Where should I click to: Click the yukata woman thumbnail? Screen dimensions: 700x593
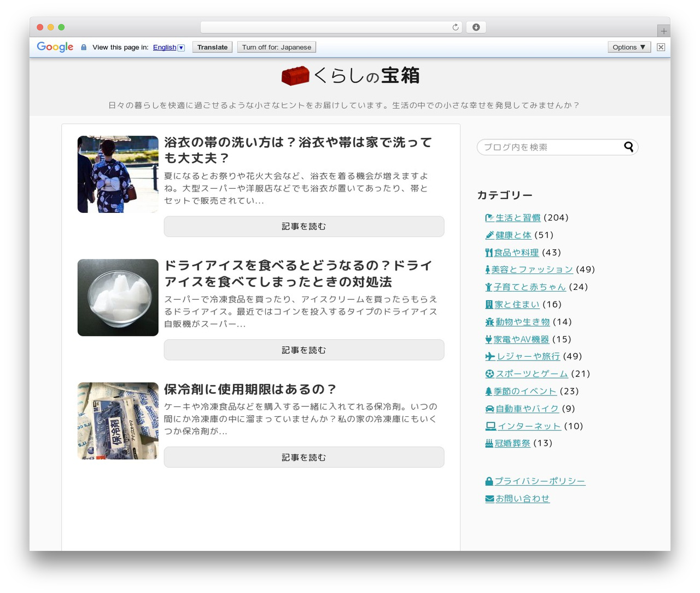pos(118,175)
